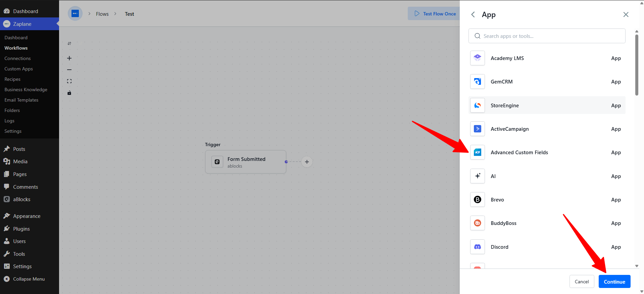This screenshot has width=644, height=294.
Task: Choose the StoreEngine app icon
Action: (x=478, y=105)
